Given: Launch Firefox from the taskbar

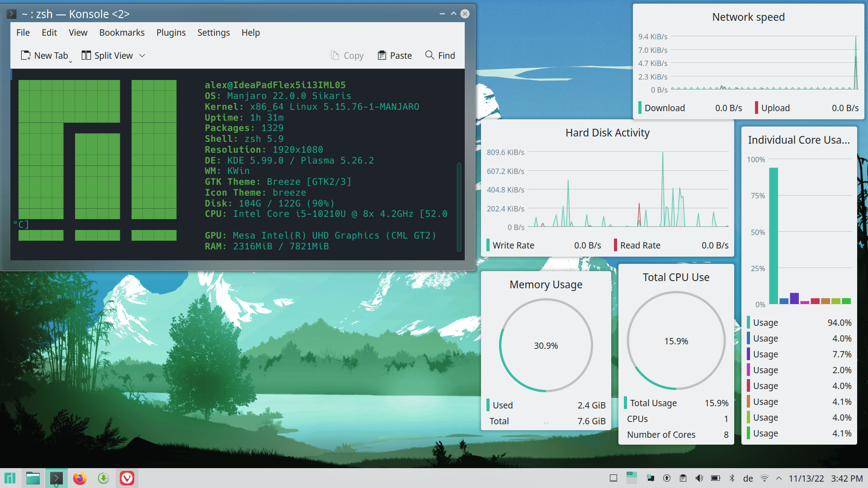Looking at the screenshot, I should [80, 478].
